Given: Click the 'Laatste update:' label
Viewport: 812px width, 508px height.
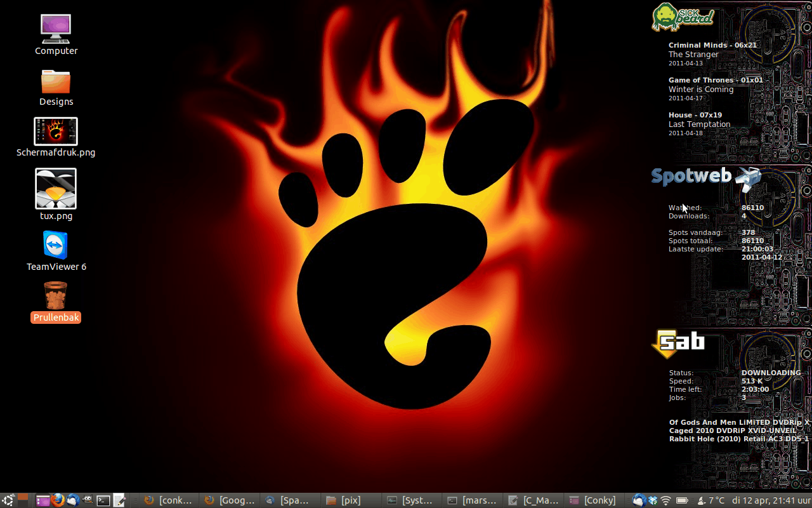Looking at the screenshot, I should [x=695, y=249].
